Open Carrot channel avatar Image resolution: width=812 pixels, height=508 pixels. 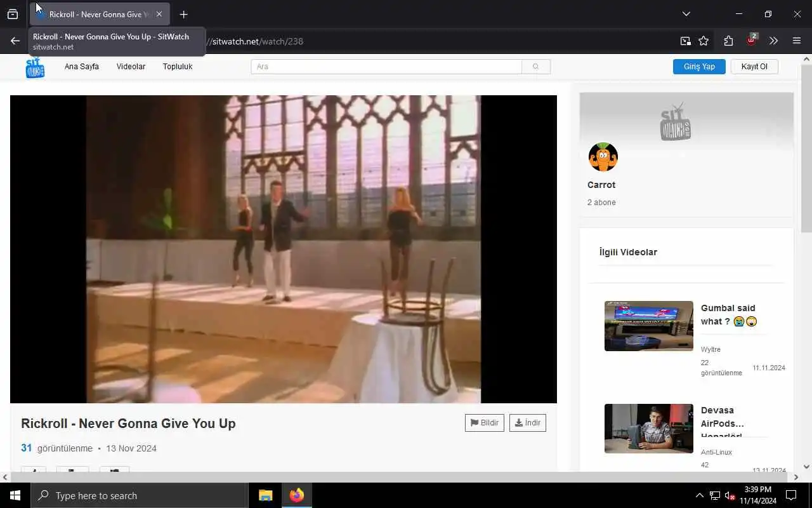click(603, 157)
